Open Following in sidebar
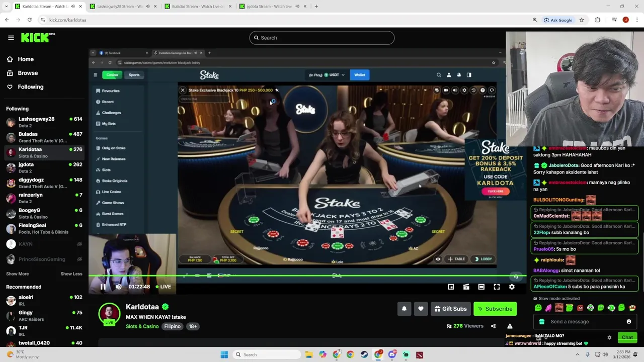The image size is (644, 362). (25, 87)
